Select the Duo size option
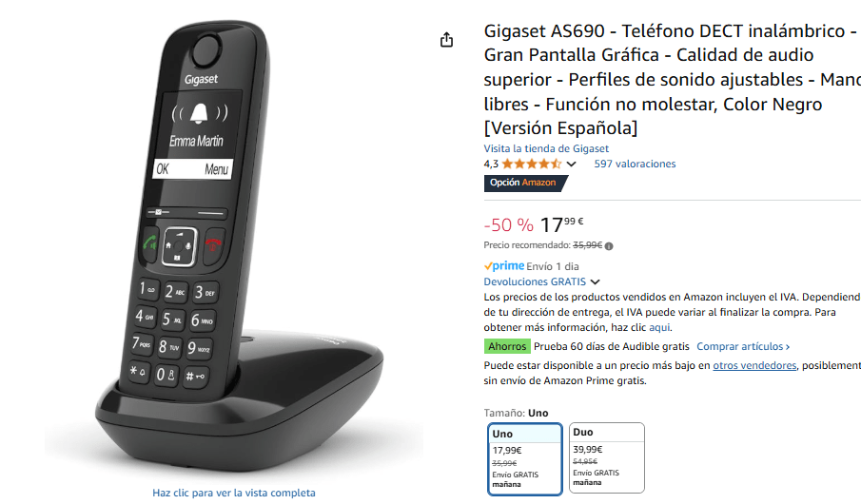 [x=606, y=457]
